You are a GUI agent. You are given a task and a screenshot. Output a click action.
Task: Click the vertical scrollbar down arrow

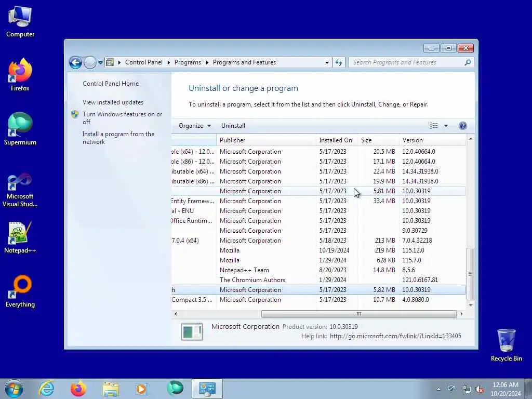click(470, 305)
